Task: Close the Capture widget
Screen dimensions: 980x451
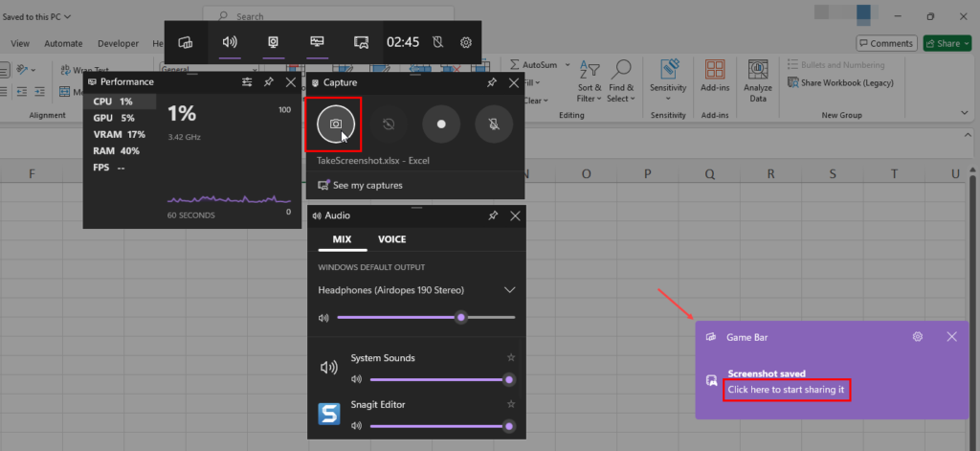Action: tap(514, 82)
